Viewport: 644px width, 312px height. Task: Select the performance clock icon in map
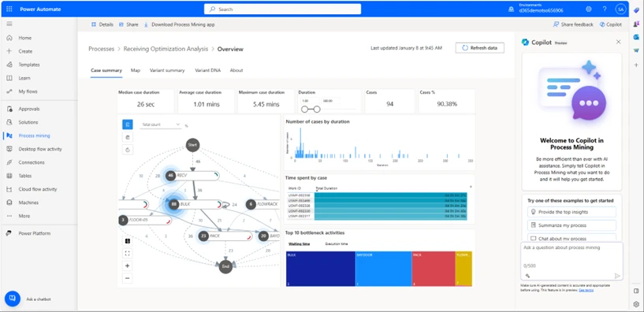click(128, 150)
